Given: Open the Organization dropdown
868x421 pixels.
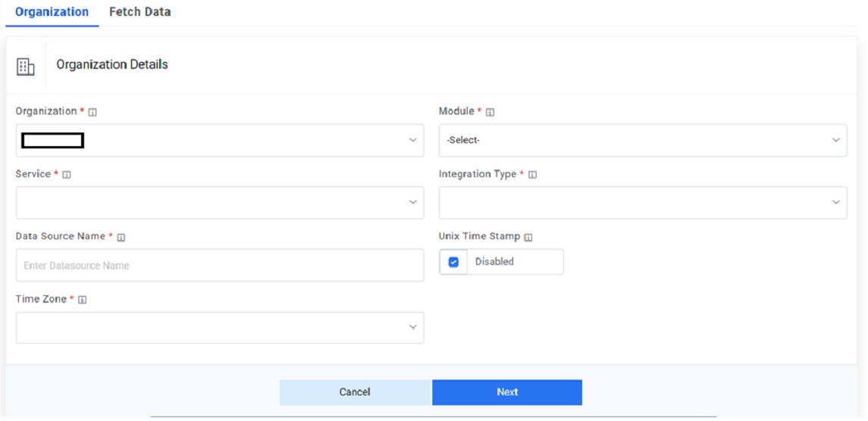Looking at the screenshot, I should tap(219, 141).
